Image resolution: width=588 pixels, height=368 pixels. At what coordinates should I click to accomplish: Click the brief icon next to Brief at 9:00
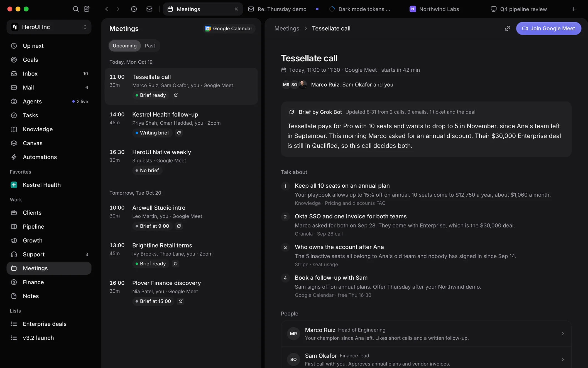(x=179, y=226)
